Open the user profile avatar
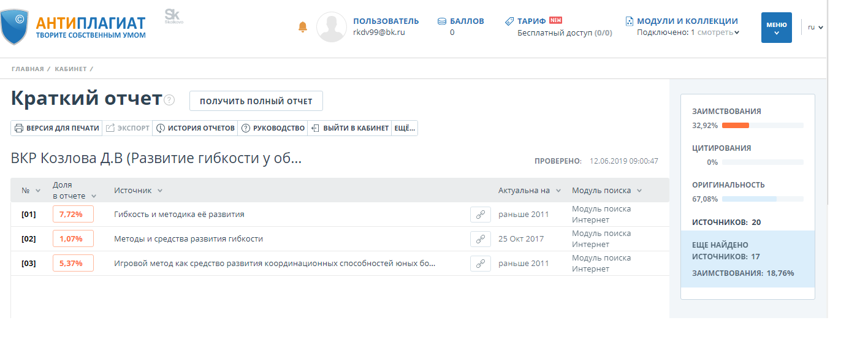868x358 pixels. tap(332, 27)
